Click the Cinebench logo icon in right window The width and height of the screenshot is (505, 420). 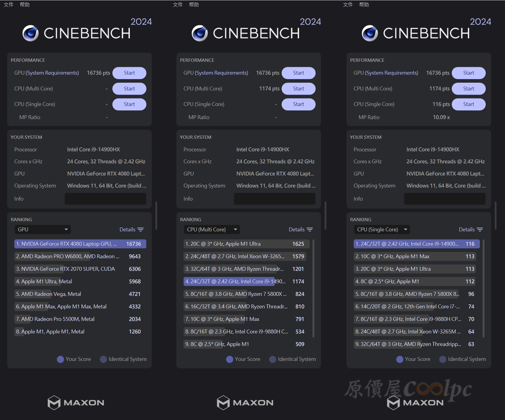click(x=370, y=33)
